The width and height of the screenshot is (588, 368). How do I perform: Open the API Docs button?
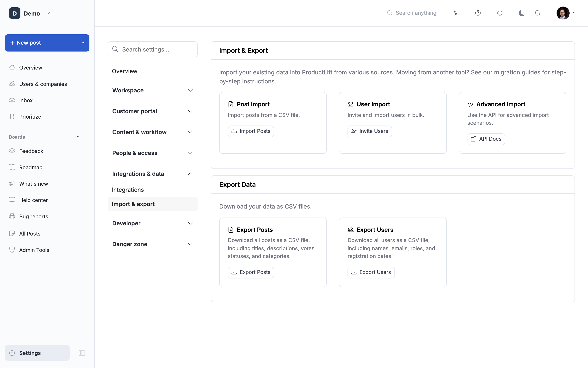coord(486,139)
